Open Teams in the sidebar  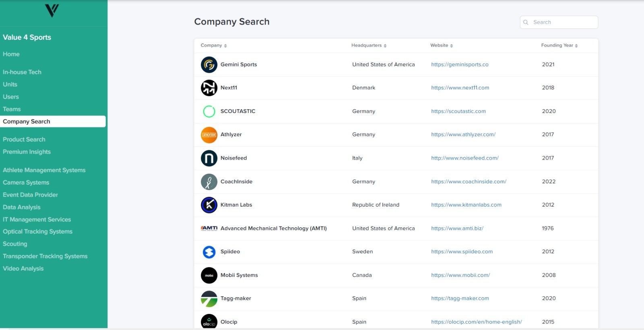coord(12,109)
